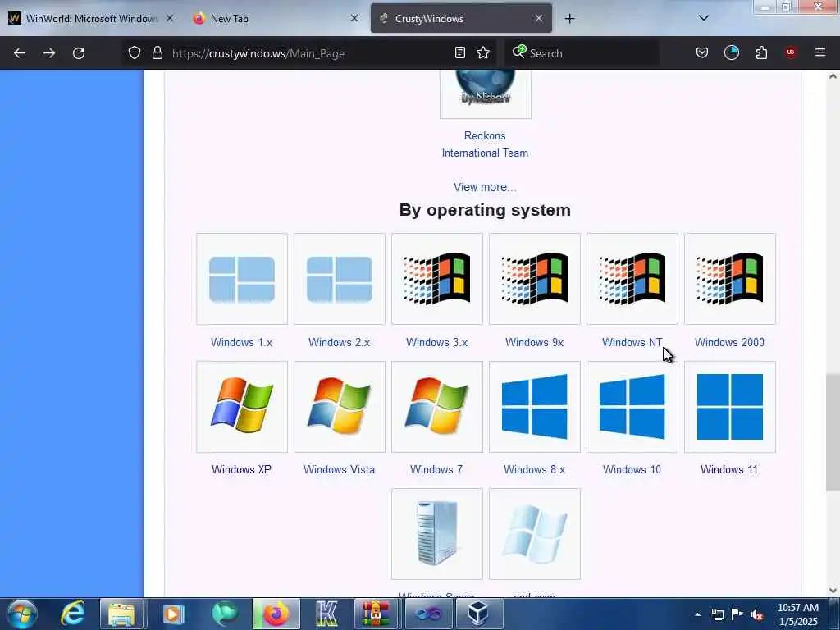
Task: Follow the Windows NT text link
Action: (632, 342)
